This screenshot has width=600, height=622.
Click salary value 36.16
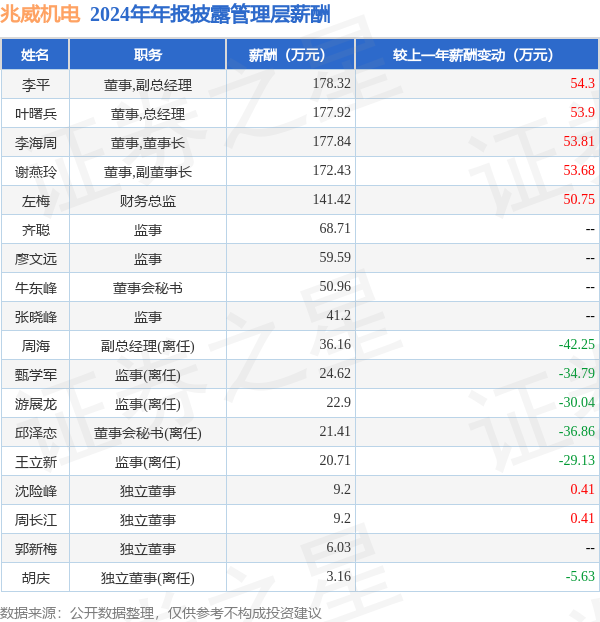[x=335, y=344]
